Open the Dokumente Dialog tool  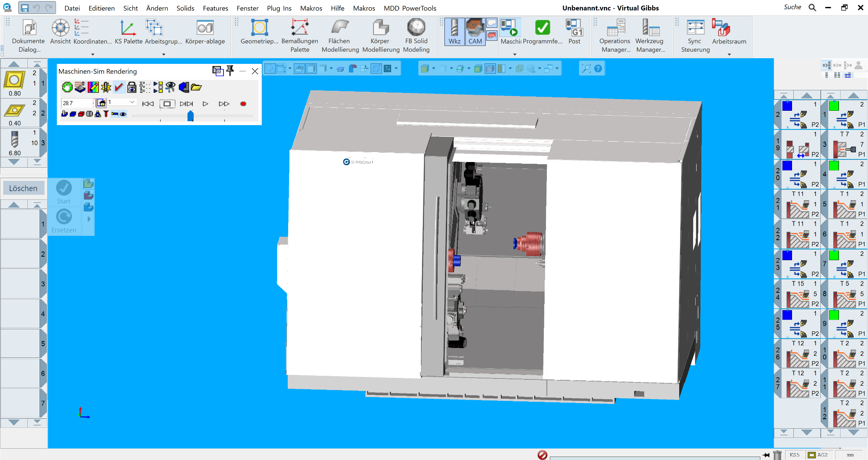(x=29, y=36)
